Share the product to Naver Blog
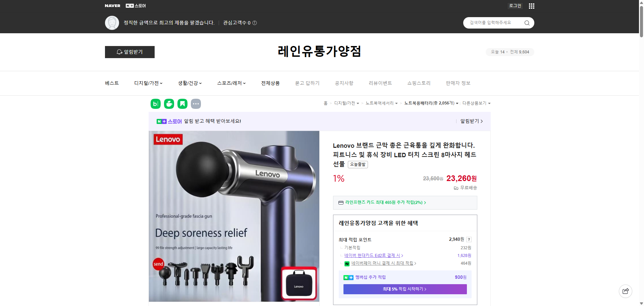The height and width of the screenshot is (306, 644). pyautogui.click(x=155, y=104)
